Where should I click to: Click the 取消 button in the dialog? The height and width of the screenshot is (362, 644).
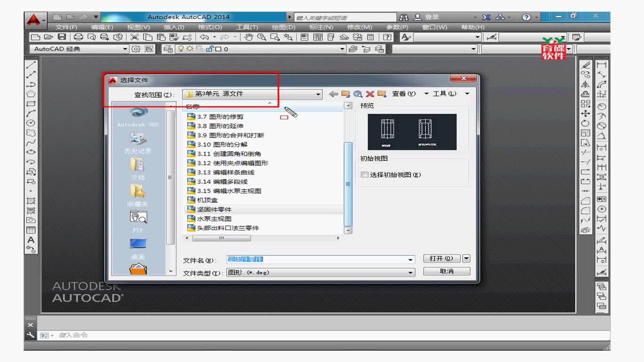point(446,271)
